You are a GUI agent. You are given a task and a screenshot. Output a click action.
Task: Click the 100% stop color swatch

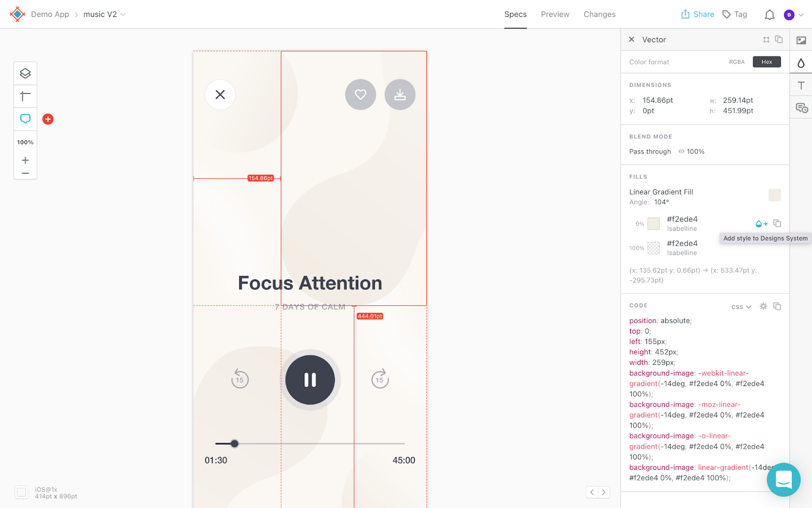coord(654,248)
